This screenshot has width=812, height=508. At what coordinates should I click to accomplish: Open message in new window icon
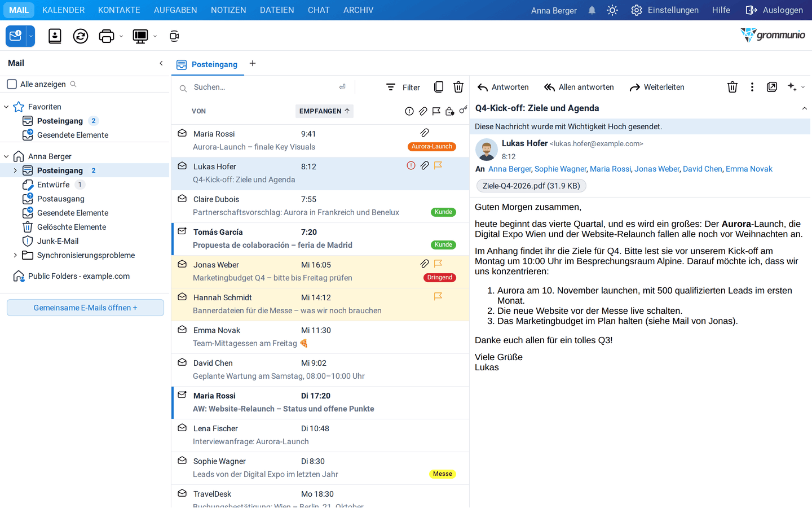click(x=772, y=87)
